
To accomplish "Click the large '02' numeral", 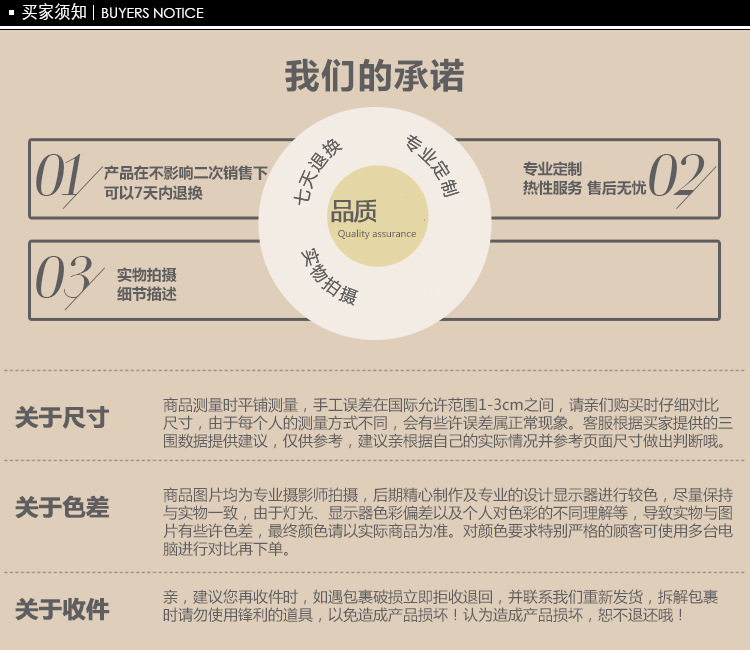I will [x=676, y=175].
